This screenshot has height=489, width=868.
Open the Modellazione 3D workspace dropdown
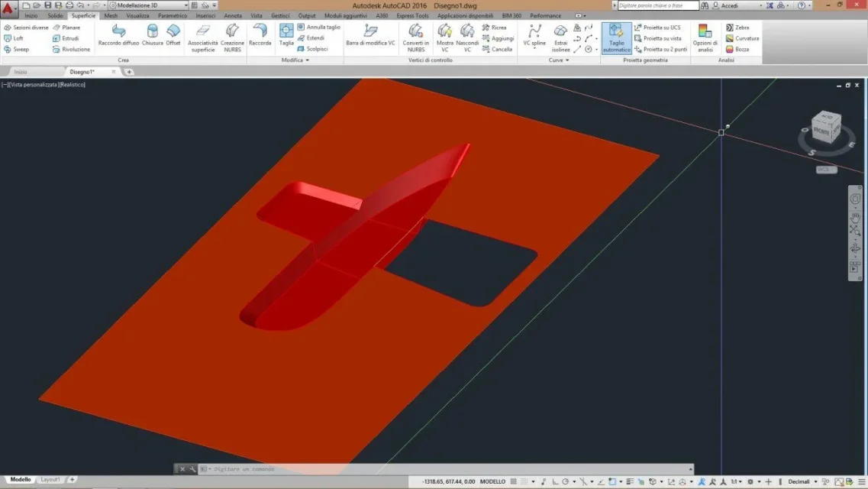point(148,5)
